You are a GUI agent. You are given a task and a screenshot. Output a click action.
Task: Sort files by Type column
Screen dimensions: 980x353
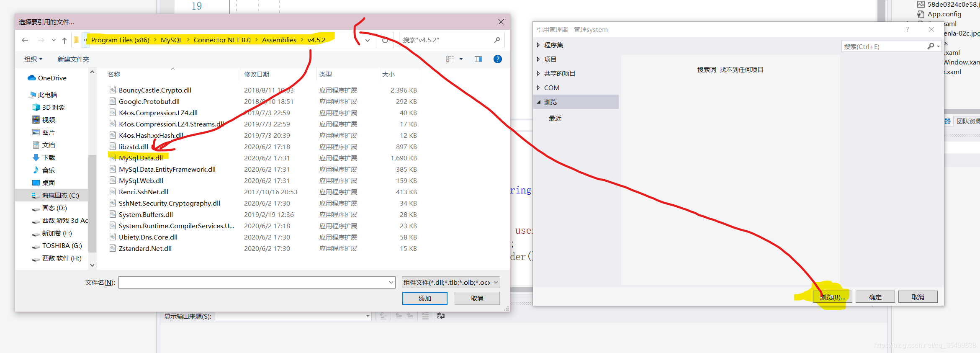(x=325, y=74)
